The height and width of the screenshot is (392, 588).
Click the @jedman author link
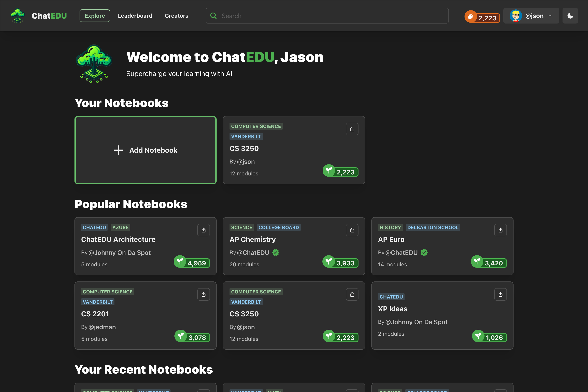pyautogui.click(x=102, y=327)
